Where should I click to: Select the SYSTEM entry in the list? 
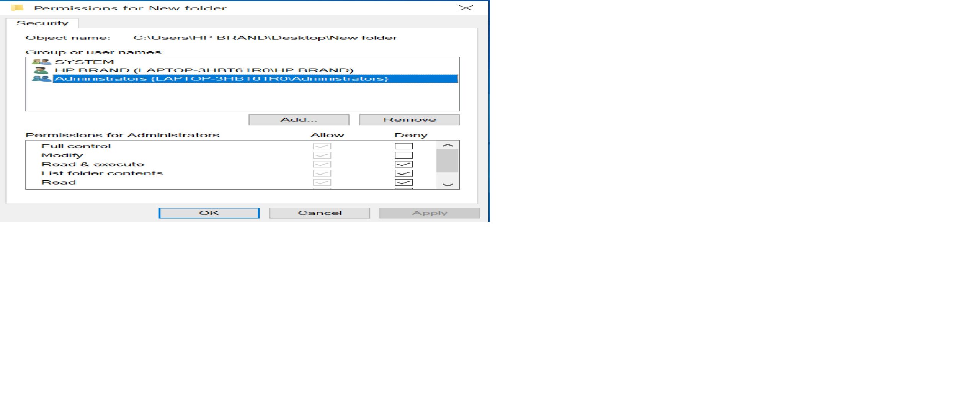84,61
